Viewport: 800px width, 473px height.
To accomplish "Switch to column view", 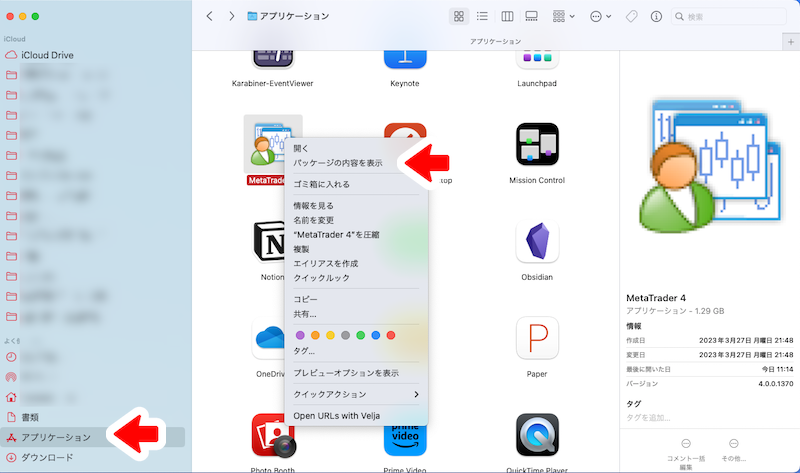I will [x=507, y=16].
